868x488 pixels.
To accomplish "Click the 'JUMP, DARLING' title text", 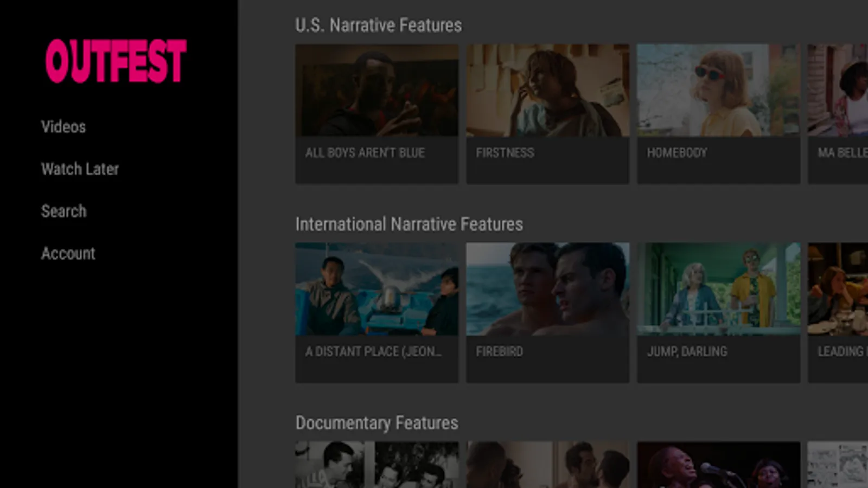I will pyautogui.click(x=687, y=352).
